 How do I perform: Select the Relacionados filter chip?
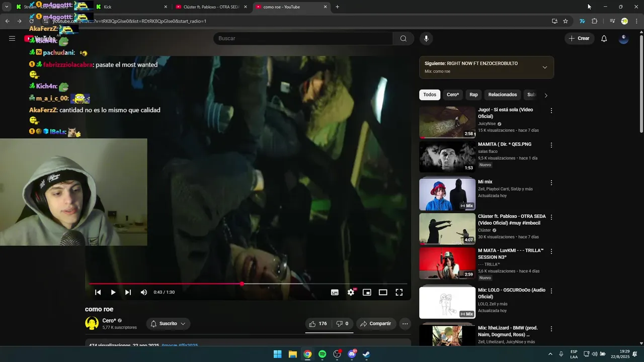(x=503, y=95)
